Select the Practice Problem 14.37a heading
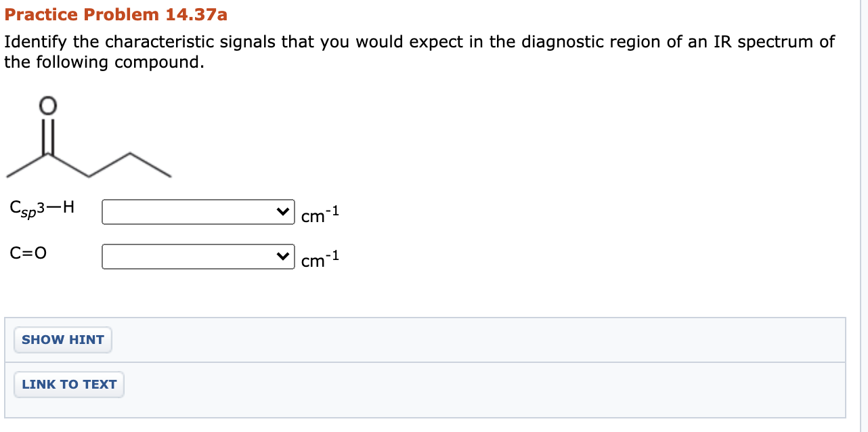The width and height of the screenshot is (868, 432). [114, 14]
